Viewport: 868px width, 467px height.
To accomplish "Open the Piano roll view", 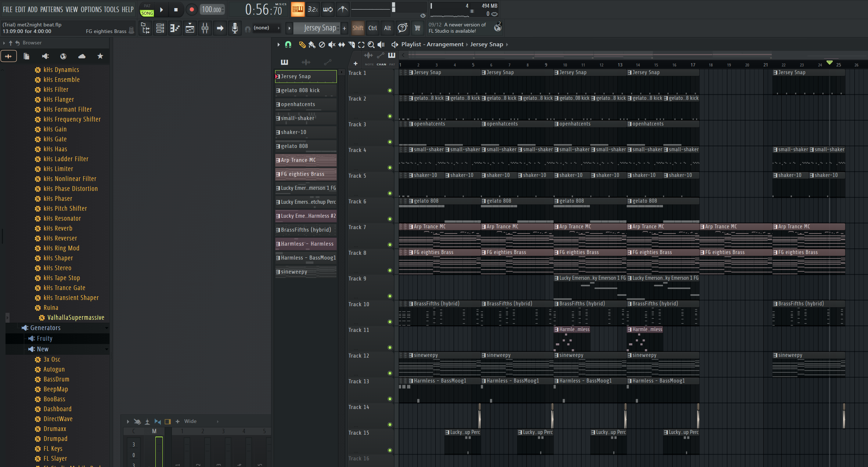I will tap(175, 28).
